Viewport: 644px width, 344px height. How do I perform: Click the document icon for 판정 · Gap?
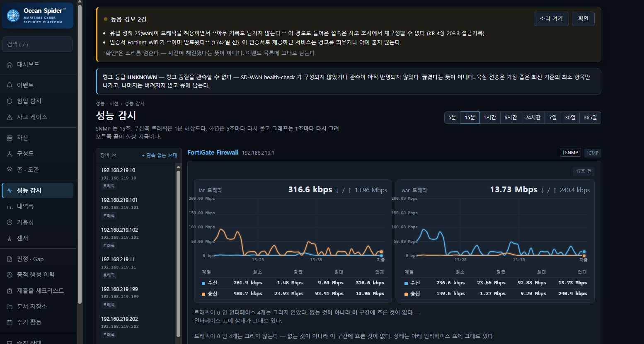click(10, 259)
